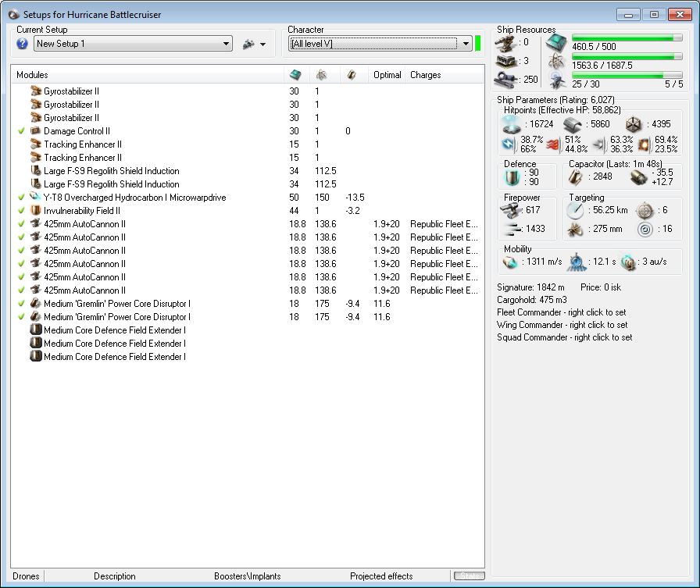700x588 pixels.
Task: Toggle Y-T8 Microwarpdrive active checkmark
Action: (x=21, y=198)
